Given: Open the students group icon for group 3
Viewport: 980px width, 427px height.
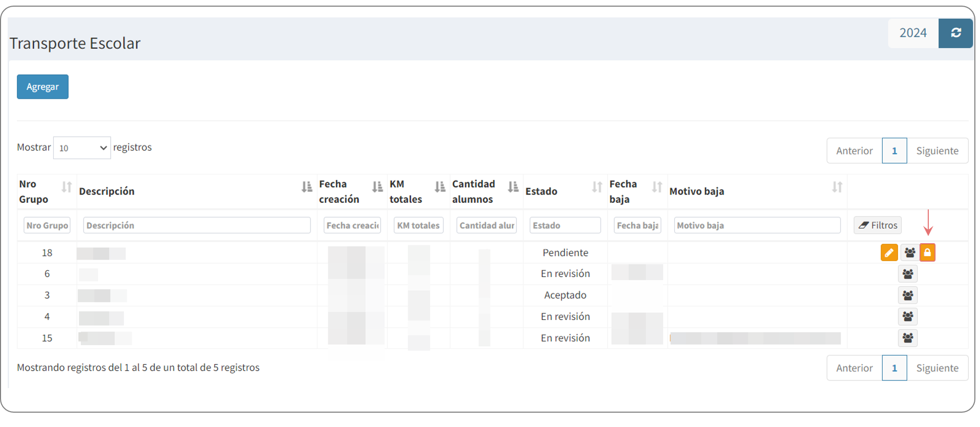Looking at the screenshot, I should (907, 295).
